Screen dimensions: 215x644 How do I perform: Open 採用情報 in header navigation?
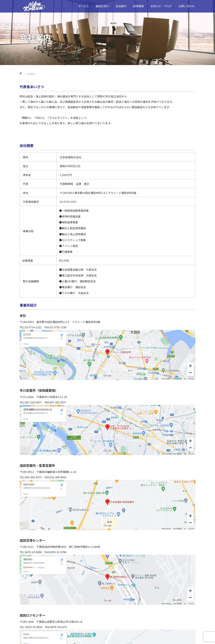[x=138, y=6]
